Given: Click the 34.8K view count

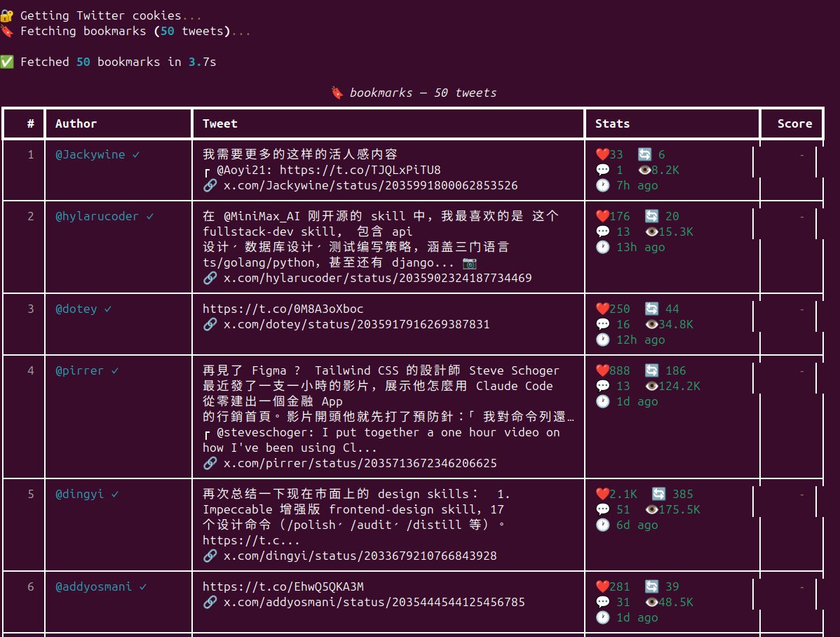Looking at the screenshot, I should click(675, 324).
